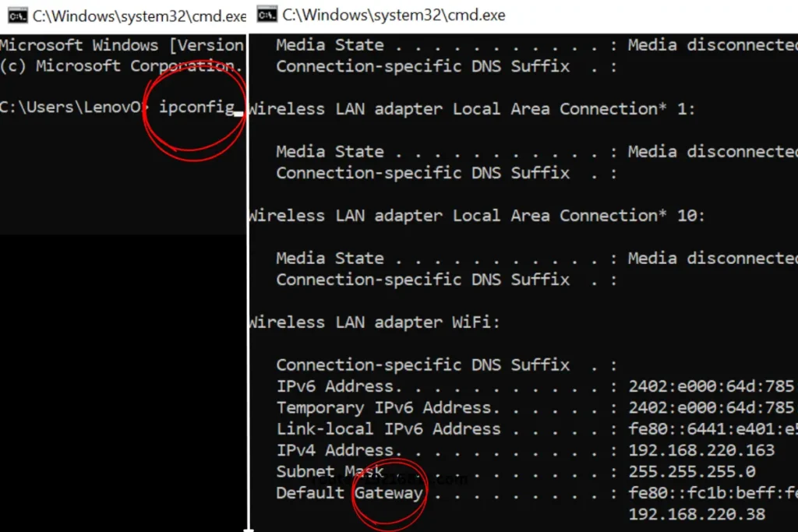Click the Local Area Connection* 10 heading
The width and height of the screenshot is (798, 532).
476,216
